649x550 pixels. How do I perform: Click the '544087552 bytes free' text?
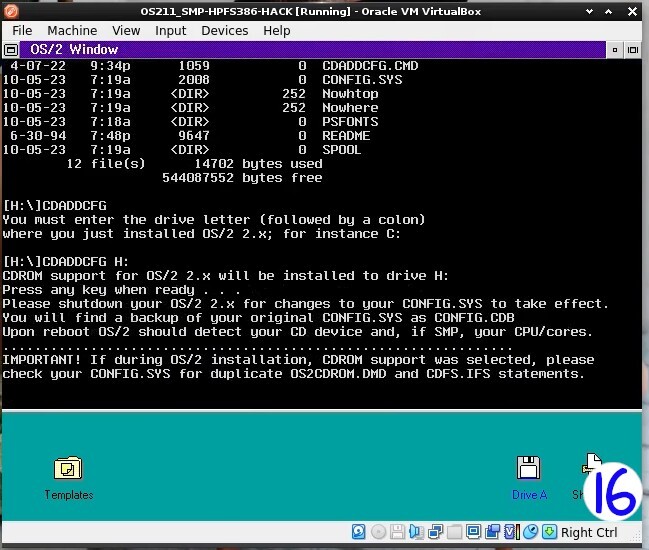[x=242, y=178]
